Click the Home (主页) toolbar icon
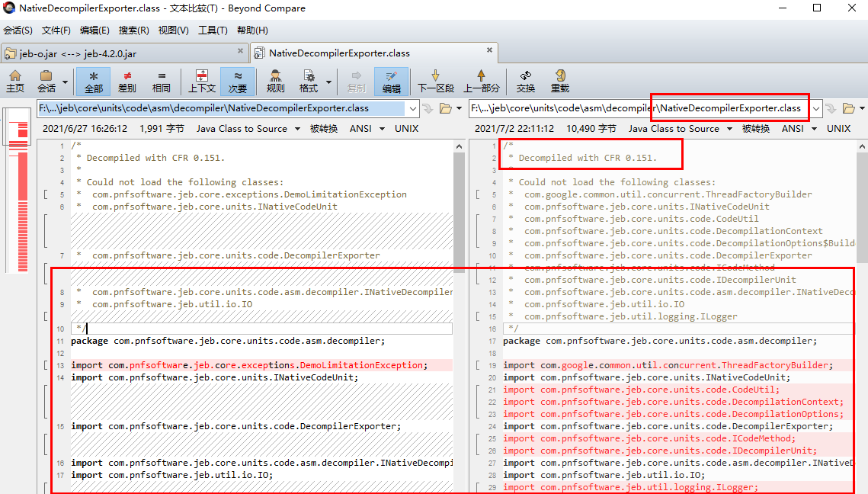Viewport: 868px width, 494px height. coord(15,81)
